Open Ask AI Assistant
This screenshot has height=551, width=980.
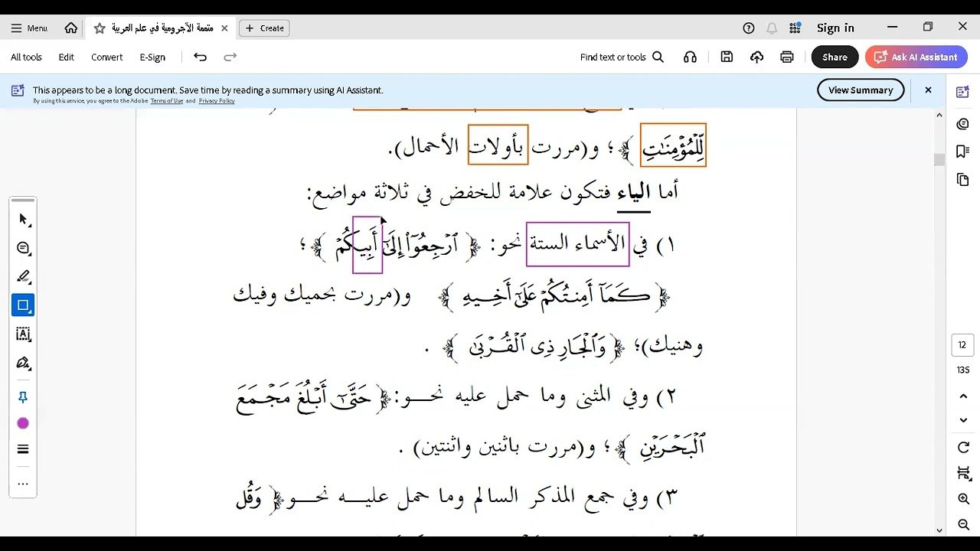click(916, 57)
